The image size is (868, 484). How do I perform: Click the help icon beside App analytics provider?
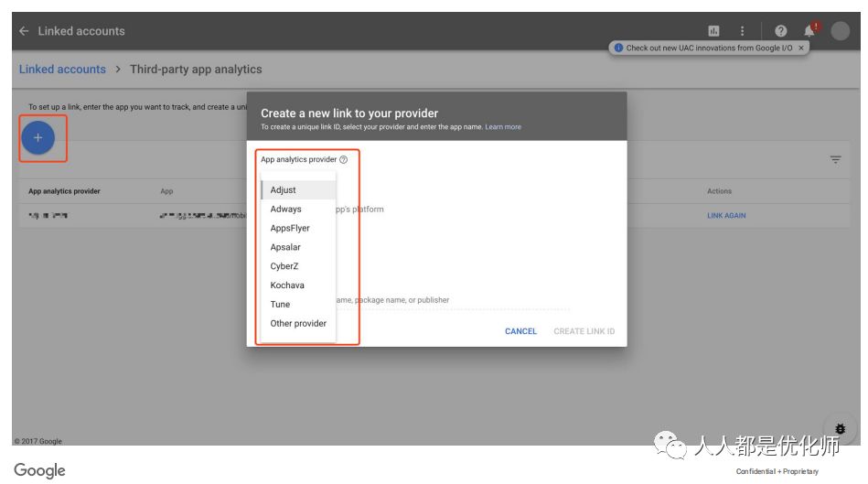pyautogui.click(x=343, y=159)
